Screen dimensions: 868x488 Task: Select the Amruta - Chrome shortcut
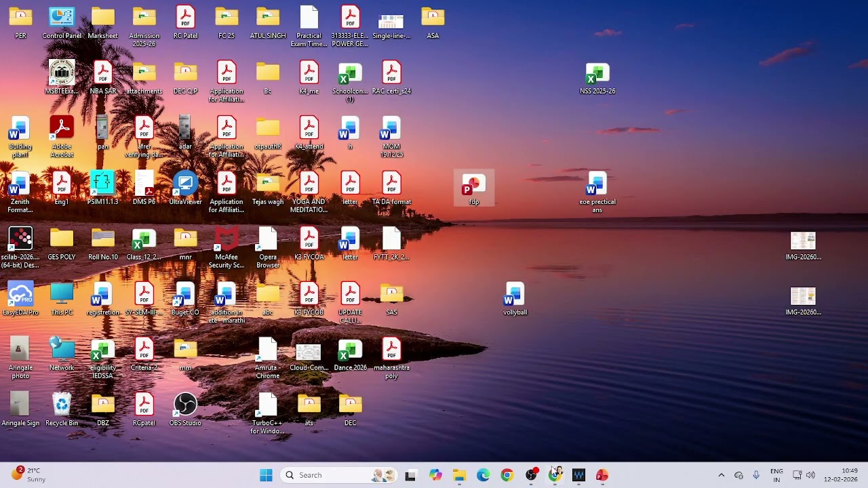tap(268, 359)
